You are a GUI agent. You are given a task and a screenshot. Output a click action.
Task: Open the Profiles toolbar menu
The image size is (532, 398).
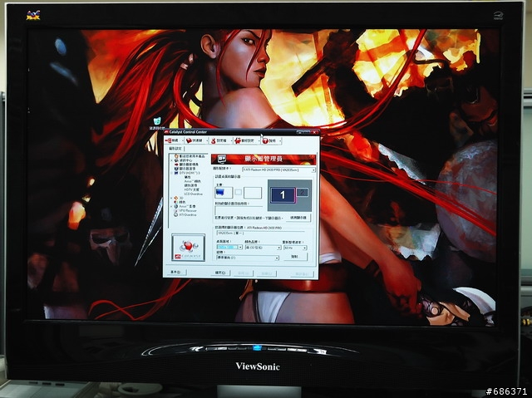coord(220,140)
